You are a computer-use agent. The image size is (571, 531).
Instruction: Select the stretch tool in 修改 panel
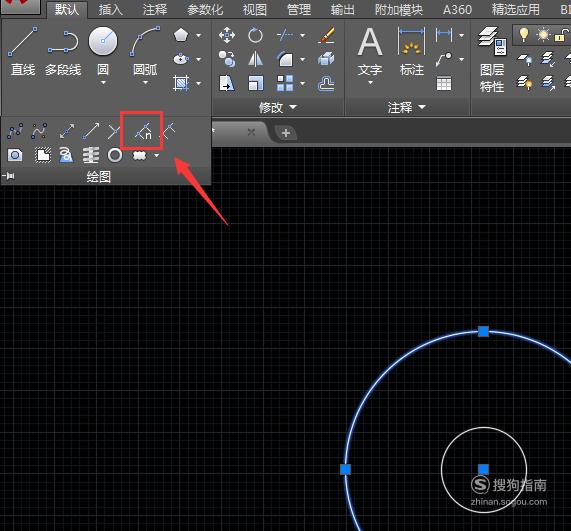click(227, 83)
